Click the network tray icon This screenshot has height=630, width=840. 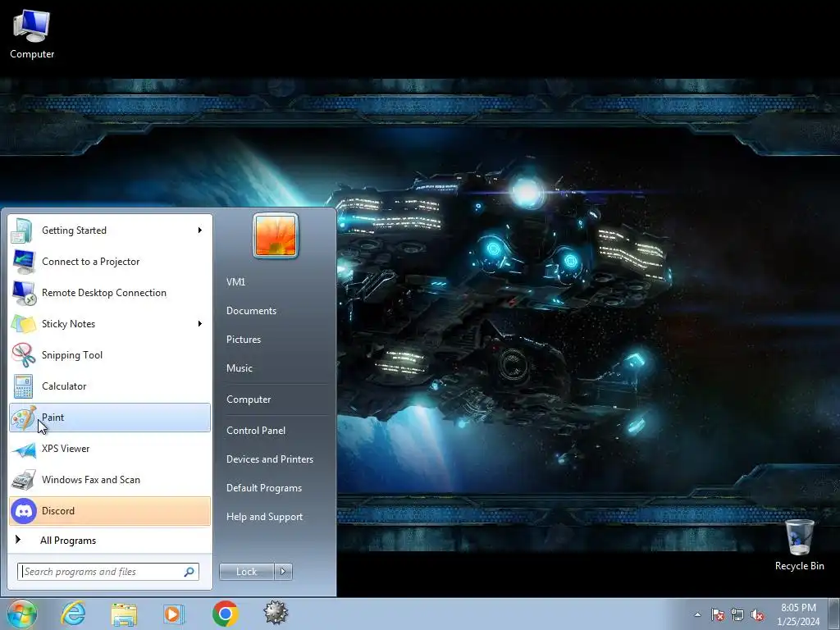point(737,614)
